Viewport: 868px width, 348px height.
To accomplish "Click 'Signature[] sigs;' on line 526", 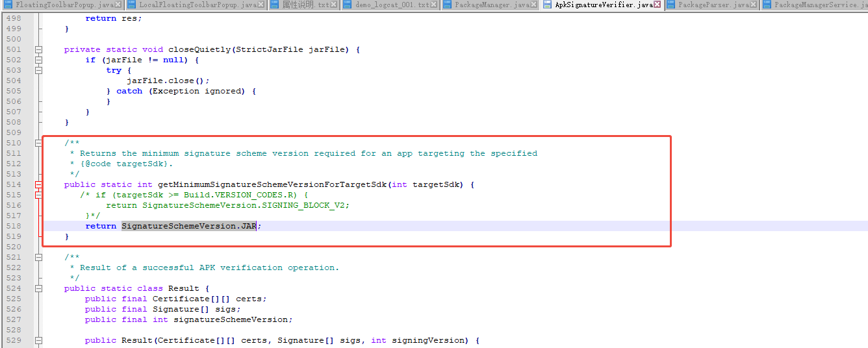I will (x=197, y=309).
